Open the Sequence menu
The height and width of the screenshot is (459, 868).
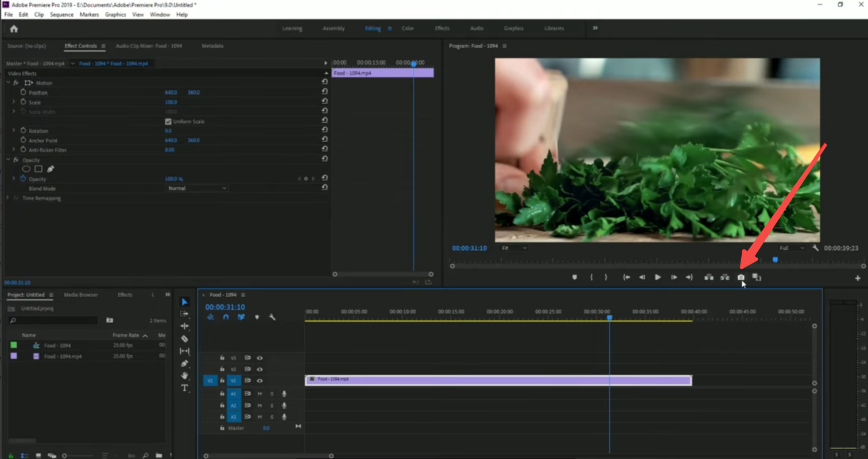tap(61, 14)
